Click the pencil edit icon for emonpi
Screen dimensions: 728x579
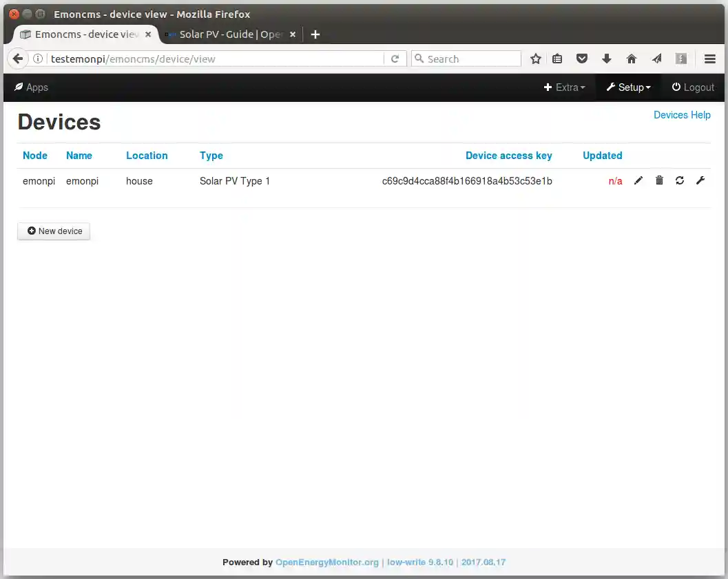pyautogui.click(x=638, y=180)
